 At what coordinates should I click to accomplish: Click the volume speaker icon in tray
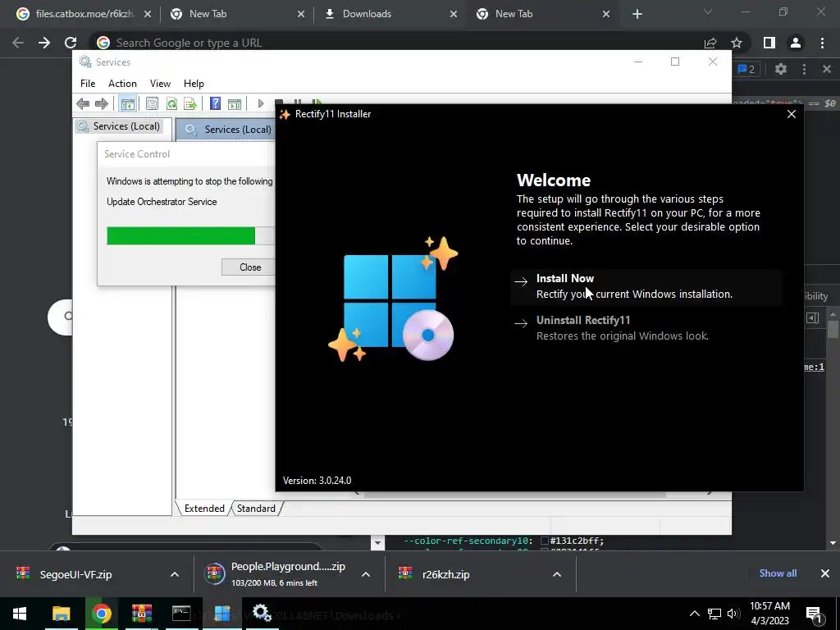pyautogui.click(x=733, y=614)
